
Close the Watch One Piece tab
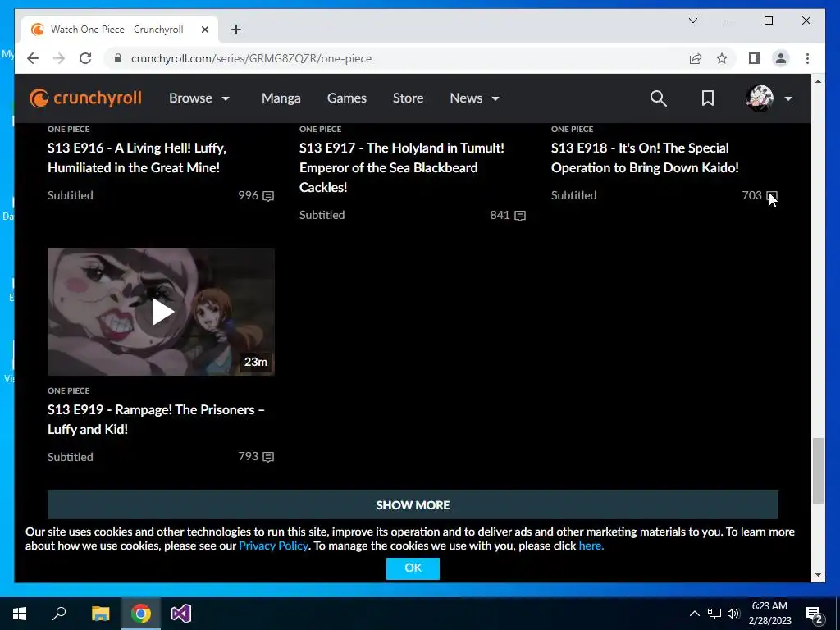[x=204, y=30]
